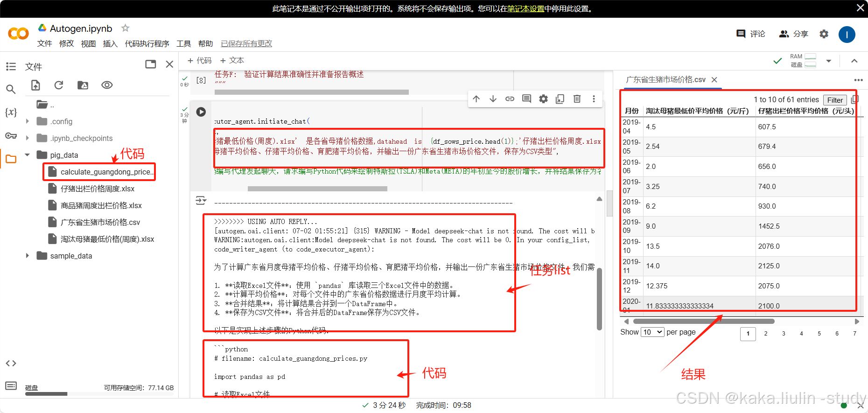Go to page 7 of table
Image resolution: width=868 pixels, height=413 pixels.
(854, 334)
